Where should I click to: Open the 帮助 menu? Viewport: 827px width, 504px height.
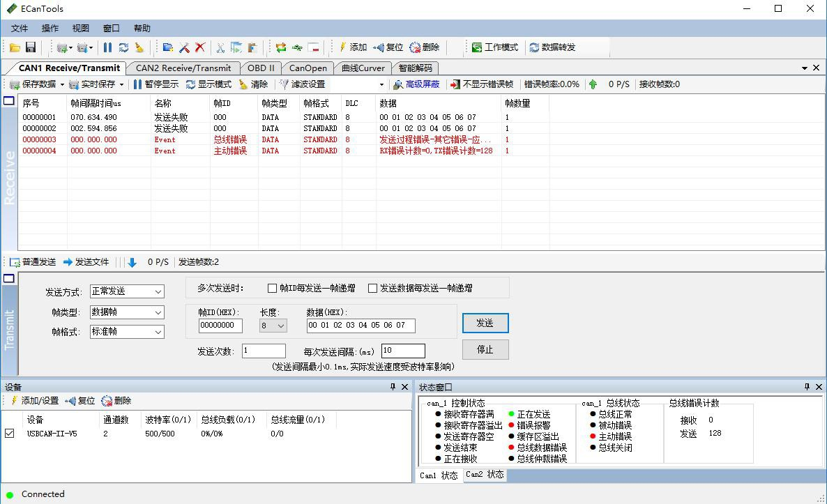coord(142,29)
